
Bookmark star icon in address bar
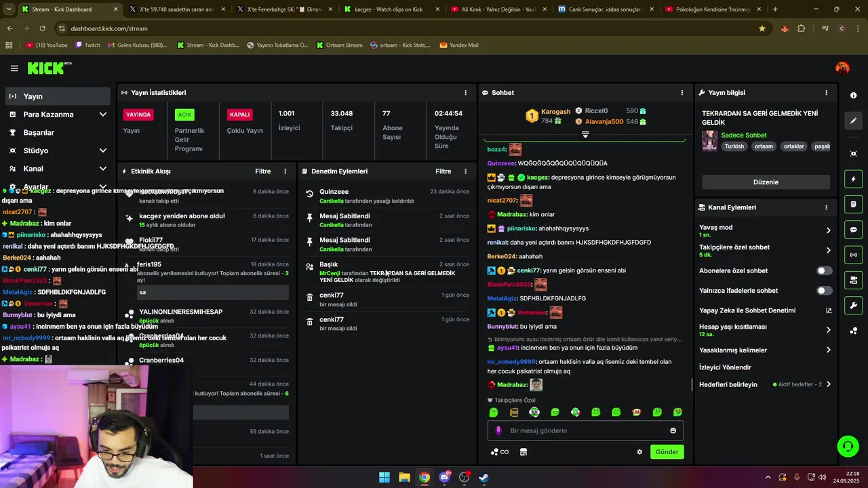[762, 28]
